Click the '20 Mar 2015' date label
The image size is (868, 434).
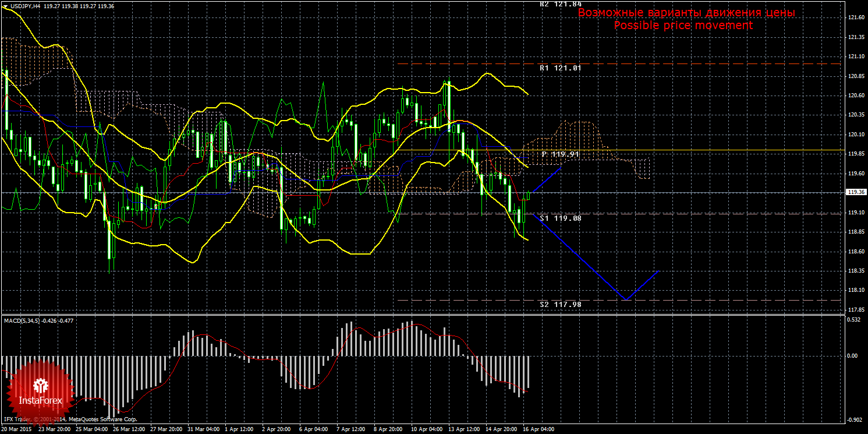point(17,429)
